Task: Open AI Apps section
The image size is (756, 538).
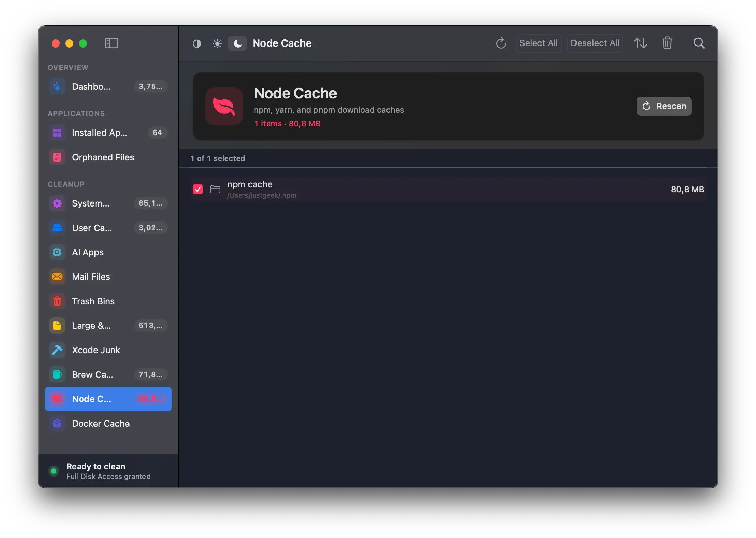Action: 108,252
